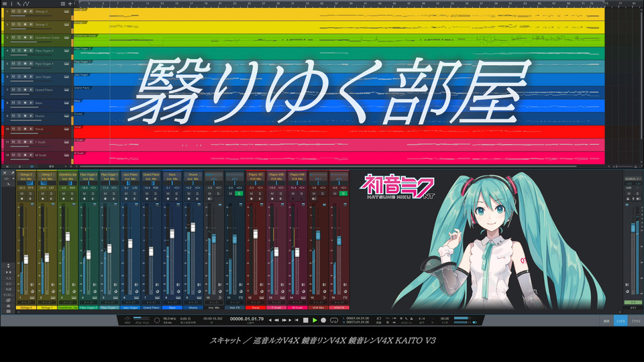Click the Instruments (インスト) button in mixer
Screen dimensions: 644x362
pyautogui.click(x=8, y=295)
